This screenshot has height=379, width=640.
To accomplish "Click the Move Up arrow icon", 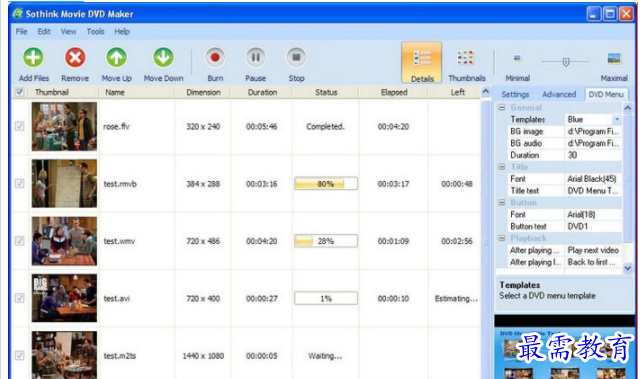I will [116, 58].
